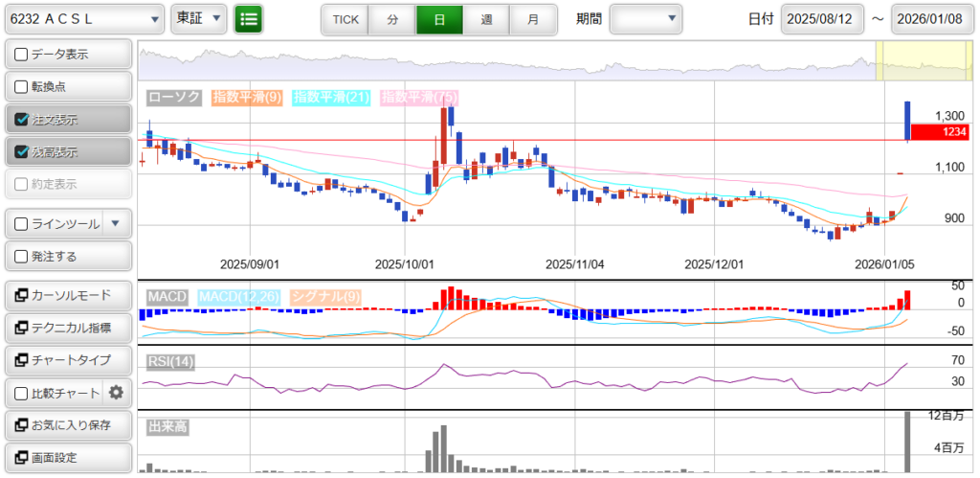Uncheck the 注文表示 checkbox

click(22, 120)
